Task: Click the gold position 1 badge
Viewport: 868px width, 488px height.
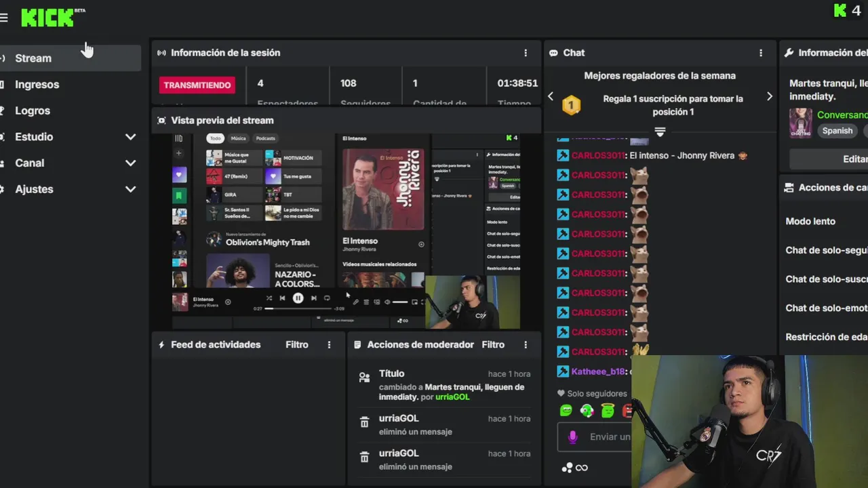Action: coord(571,105)
